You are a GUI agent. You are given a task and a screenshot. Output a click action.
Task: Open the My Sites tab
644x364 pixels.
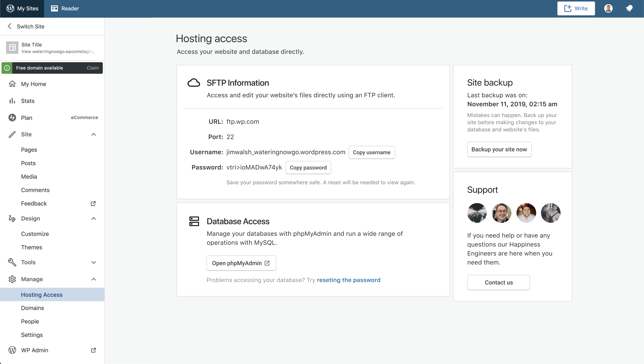point(22,9)
